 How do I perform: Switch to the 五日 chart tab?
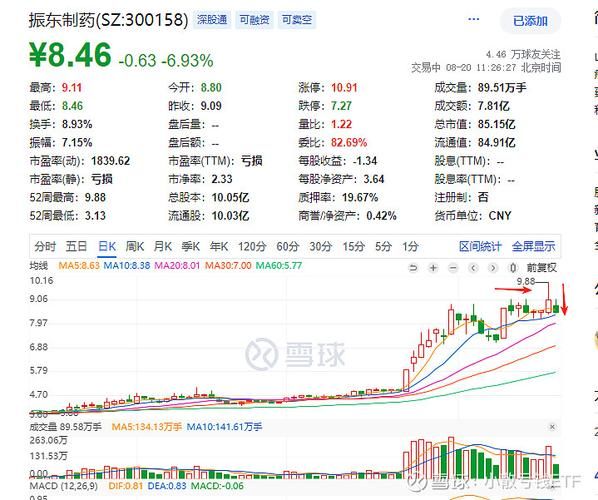point(76,246)
